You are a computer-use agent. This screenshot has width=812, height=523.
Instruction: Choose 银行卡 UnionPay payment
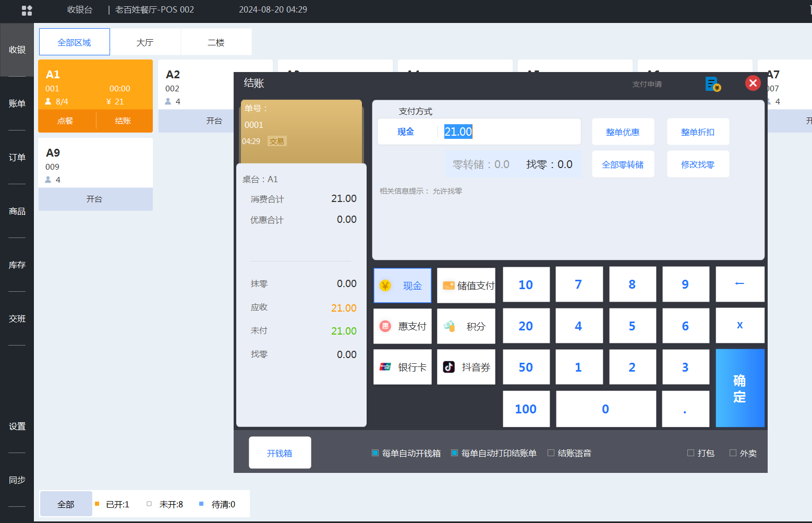coord(403,367)
